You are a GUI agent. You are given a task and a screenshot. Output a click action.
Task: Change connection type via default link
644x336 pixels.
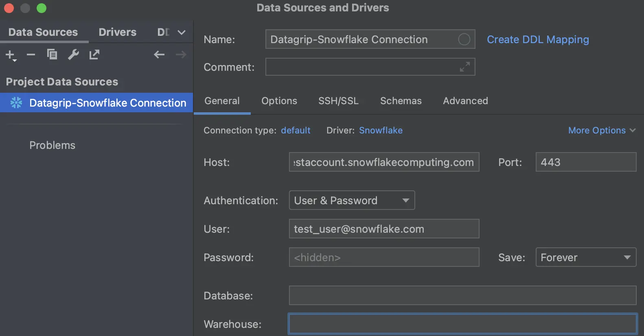[296, 130]
